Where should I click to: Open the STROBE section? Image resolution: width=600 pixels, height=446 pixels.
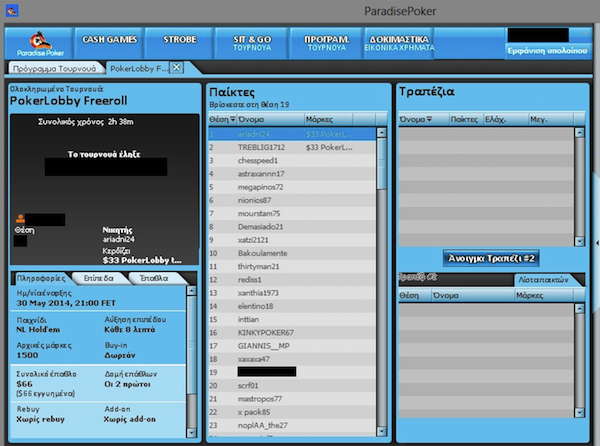point(179,43)
